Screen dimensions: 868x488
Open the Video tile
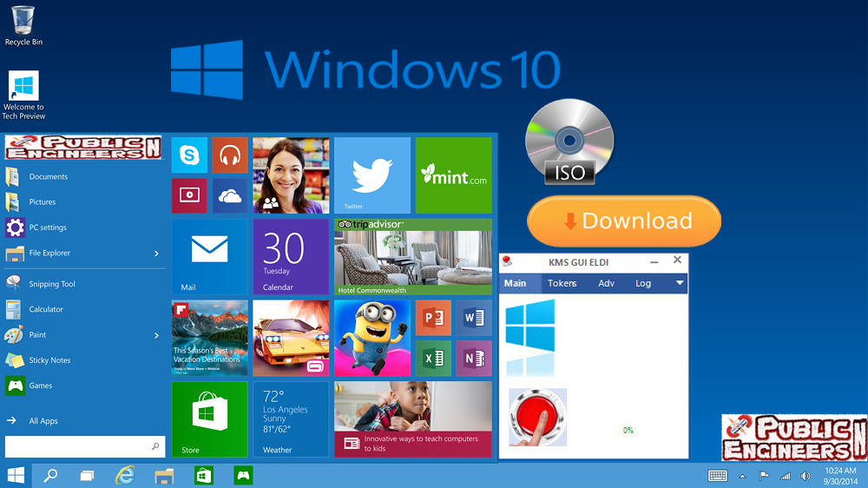coord(189,195)
